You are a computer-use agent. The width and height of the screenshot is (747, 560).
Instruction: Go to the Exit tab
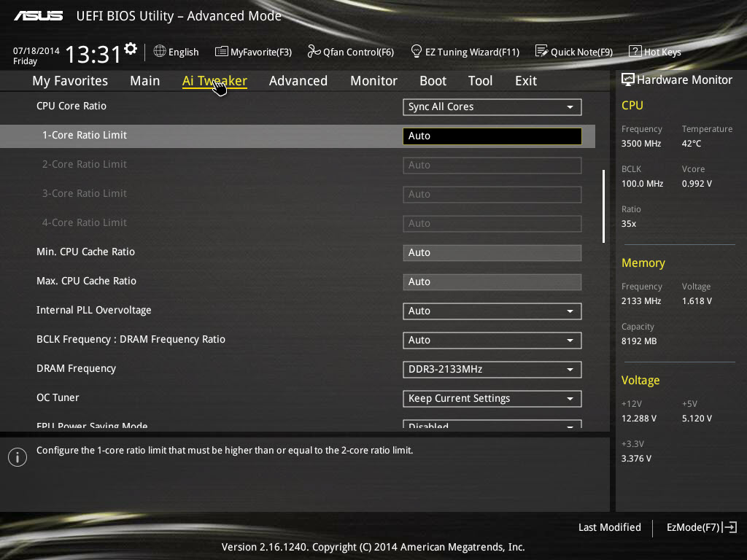526,81
